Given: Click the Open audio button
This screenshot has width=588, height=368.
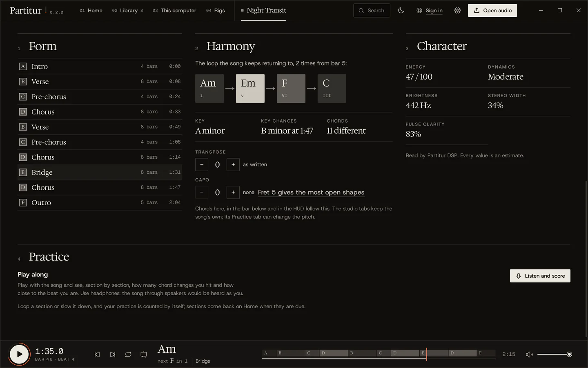Looking at the screenshot, I should point(492,11).
